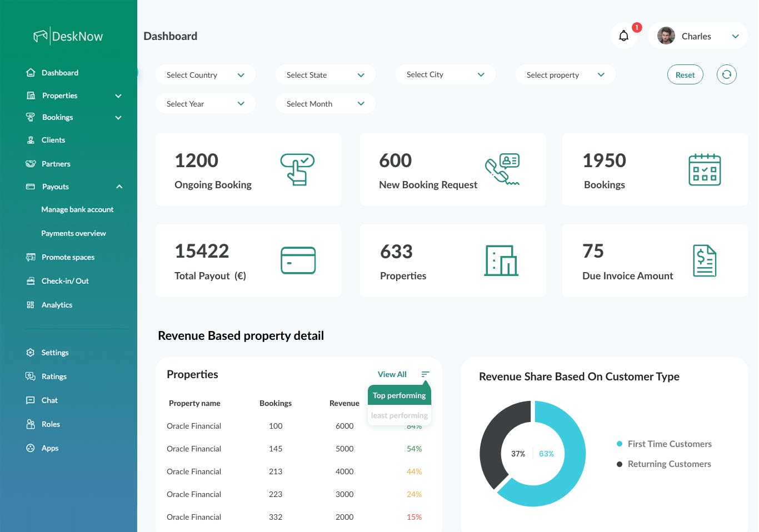Open the notification bell icon
This screenshot has width=759, height=532.
(623, 36)
